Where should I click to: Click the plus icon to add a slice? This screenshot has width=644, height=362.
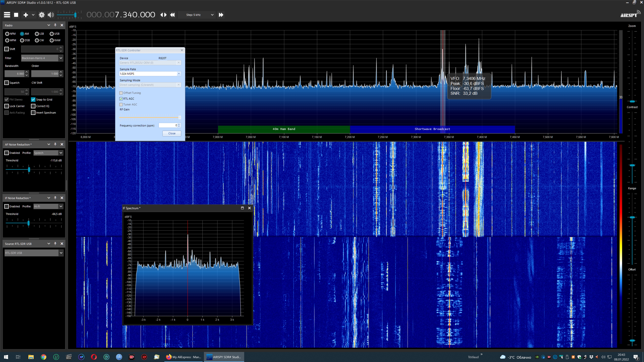tap(25, 15)
